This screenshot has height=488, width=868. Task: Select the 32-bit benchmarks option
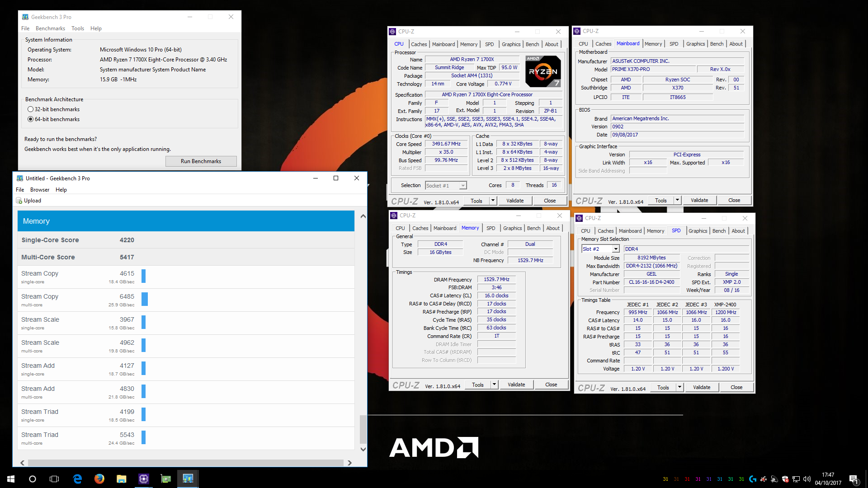(31, 109)
